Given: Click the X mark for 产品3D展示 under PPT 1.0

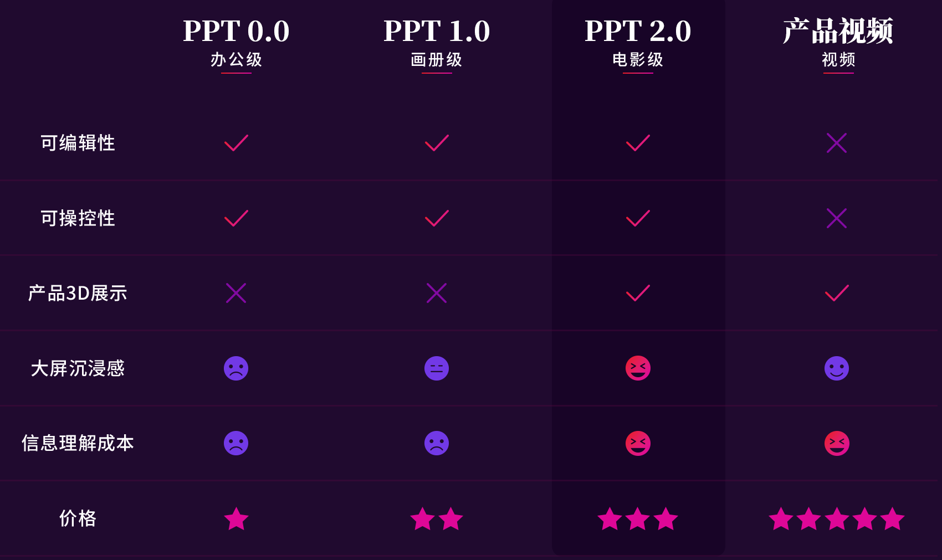Looking at the screenshot, I should pos(437,293).
